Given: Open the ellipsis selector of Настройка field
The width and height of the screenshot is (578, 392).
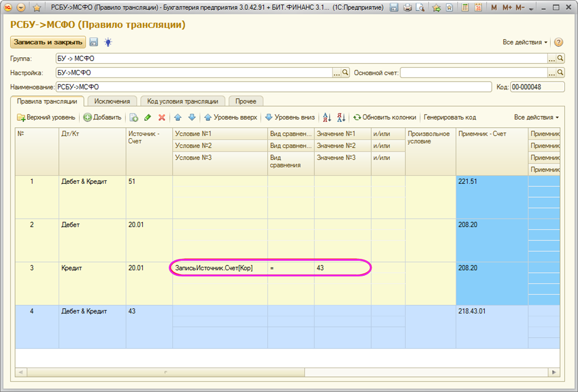Looking at the screenshot, I should 337,73.
